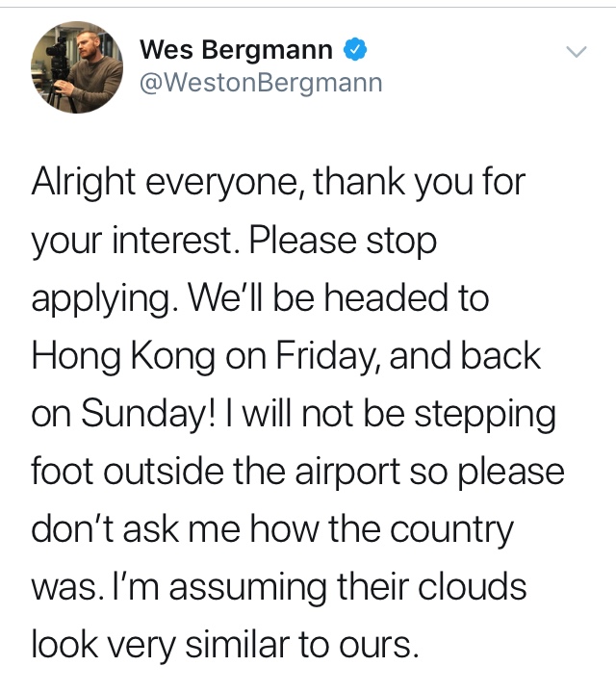
Task: Select the phrase "Hong Kong" in tweet
Action: [x=123, y=356]
